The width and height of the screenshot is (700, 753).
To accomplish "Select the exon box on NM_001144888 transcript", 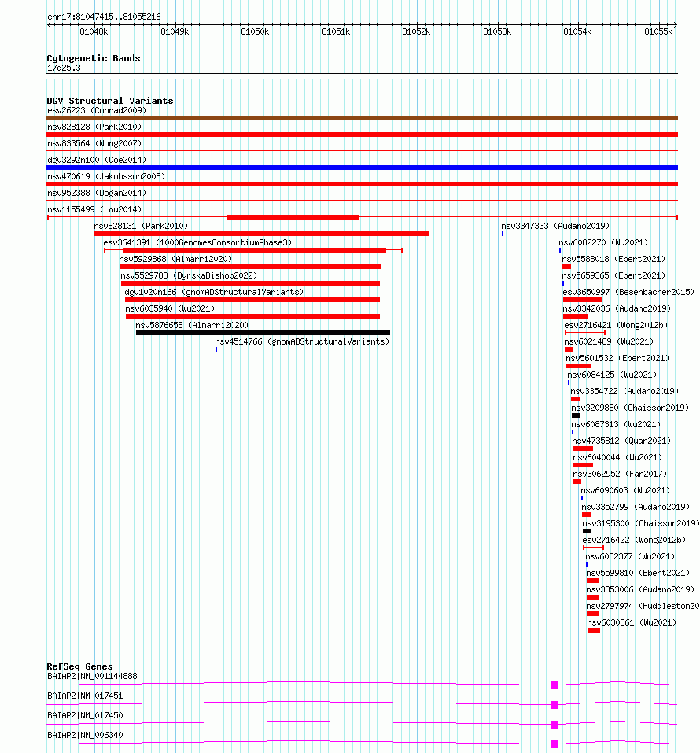I will tap(555, 685).
